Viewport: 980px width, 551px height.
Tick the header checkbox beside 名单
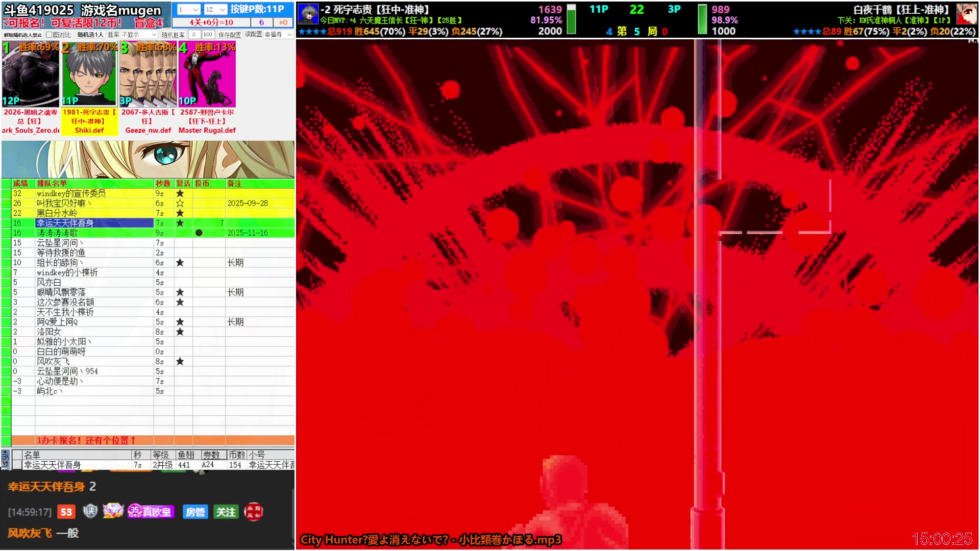coord(17,455)
